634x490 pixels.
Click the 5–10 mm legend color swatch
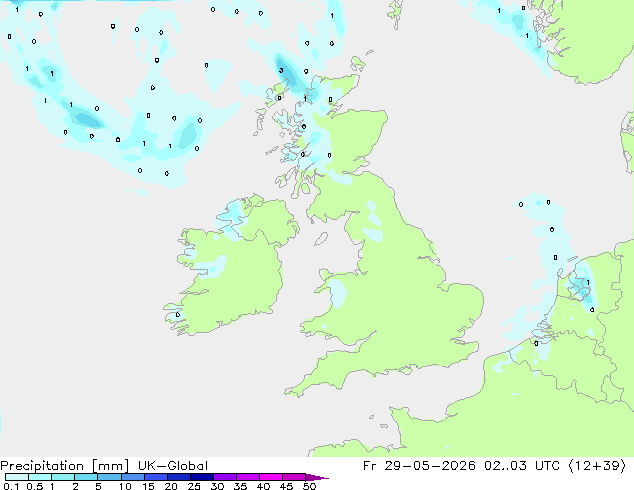tap(109, 477)
